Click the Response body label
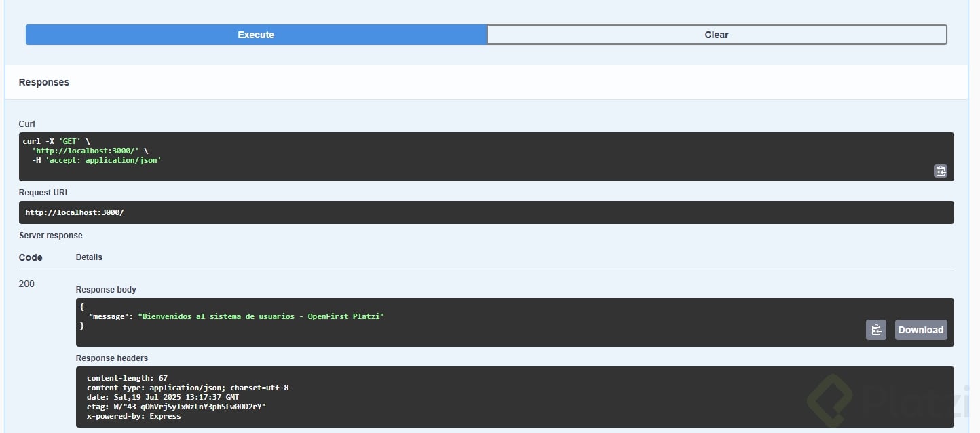Viewport: 980px width, 433px height. [106, 290]
